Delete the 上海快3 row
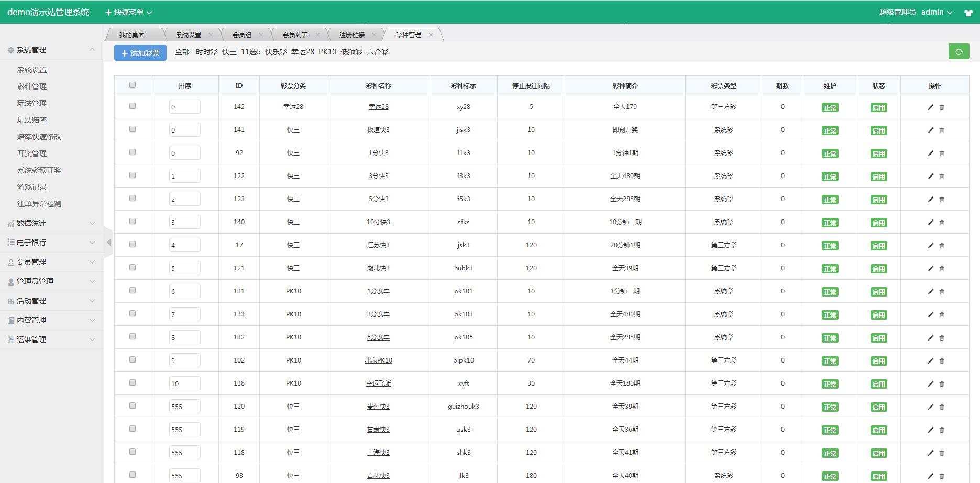This screenshot has width=980, height=483. tap(942, 453)
